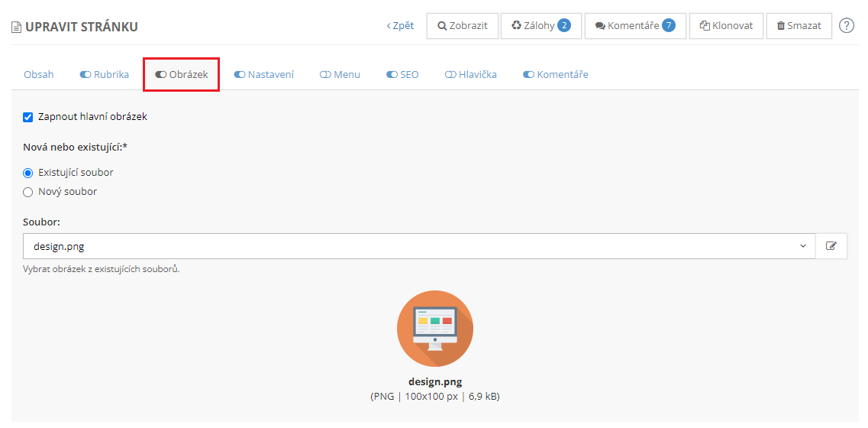Click the design.png preview thumbnail
Image resolution: width=868 pixels, height=428 pixels.
click(435, 329)
